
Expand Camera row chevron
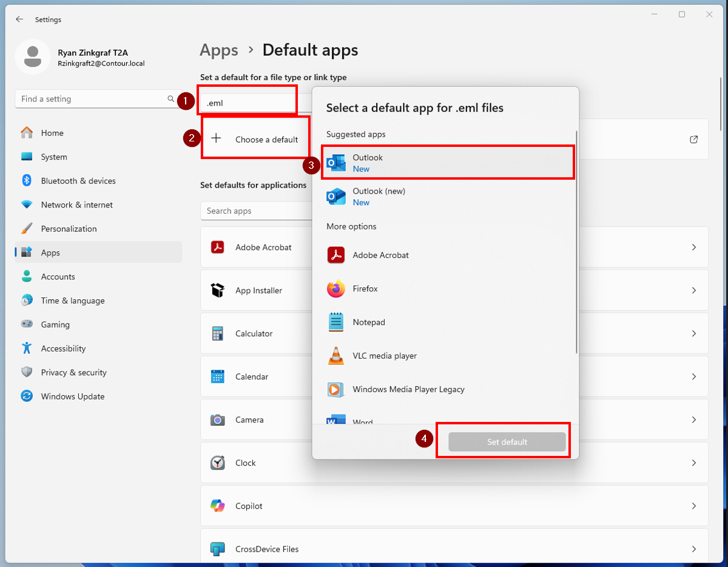point(694,420)
